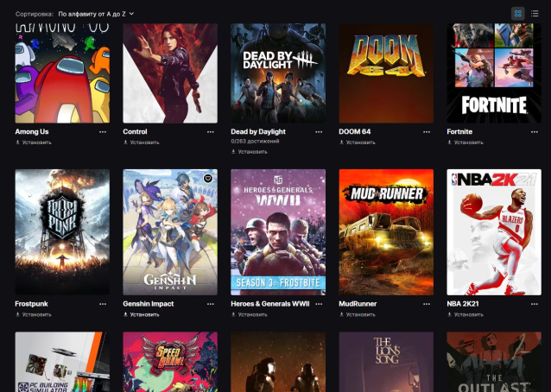Click the Frostpunk title text
The height and width of the screenshot is (392, 551).
pyautogui.click(x=31, y=304)
